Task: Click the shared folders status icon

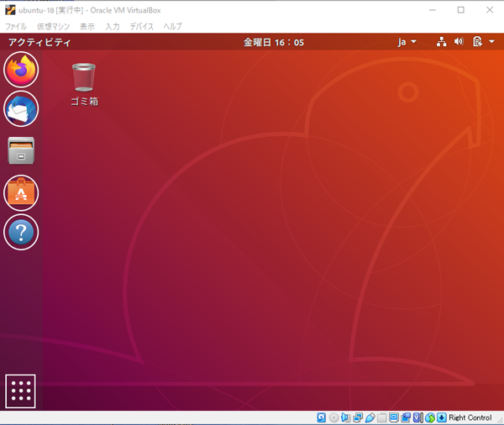Action: pyautogui.click(x=382, y=417)
